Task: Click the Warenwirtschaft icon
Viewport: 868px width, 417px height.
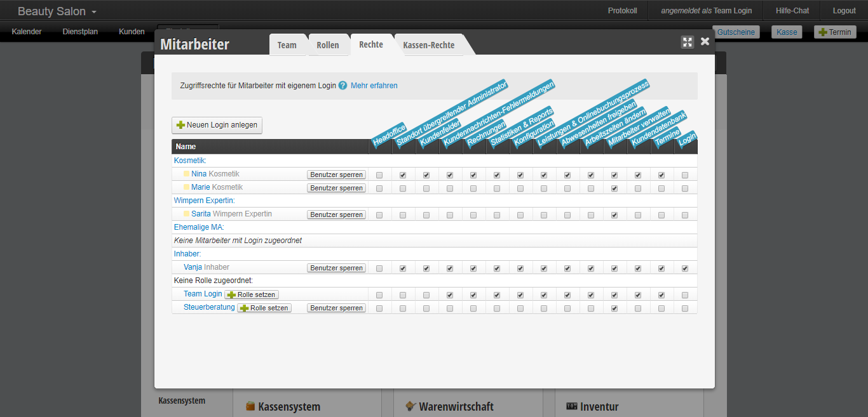Action: pyautogui.click(x=410, y=406)
